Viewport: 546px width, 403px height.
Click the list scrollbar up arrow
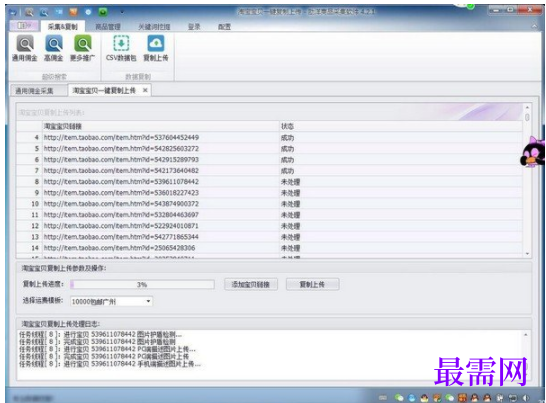(527, 107)
